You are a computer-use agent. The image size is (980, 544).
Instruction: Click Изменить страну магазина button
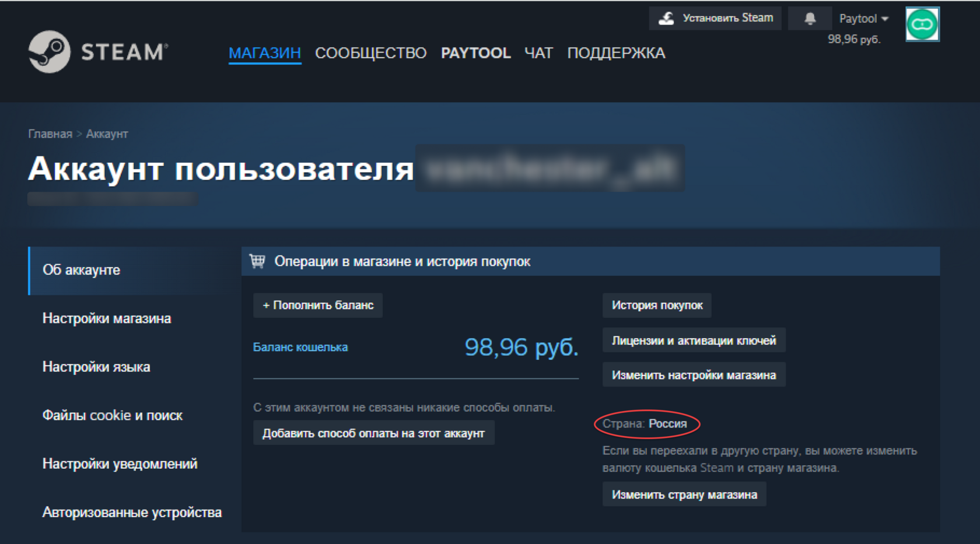tap(684, 494)
